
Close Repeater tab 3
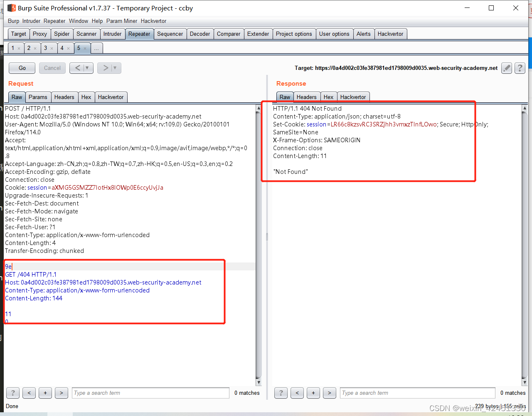click(x=52, y=48)
